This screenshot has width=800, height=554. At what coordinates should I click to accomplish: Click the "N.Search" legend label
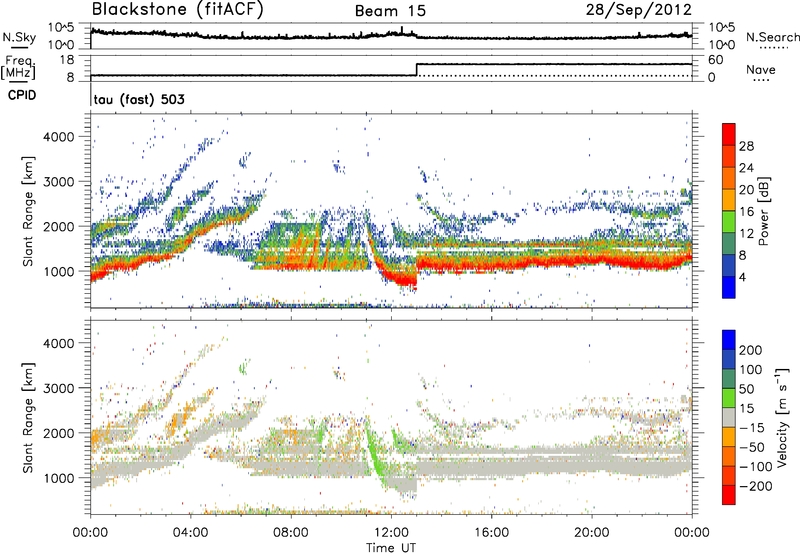pyautogui.click(x=772, y=37)
